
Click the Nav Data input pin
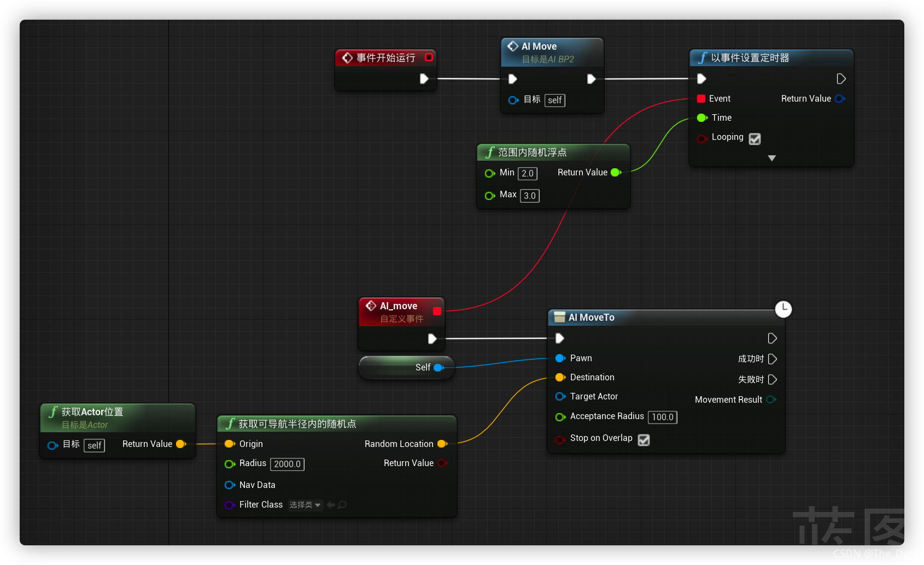click(x=230, y=485)
